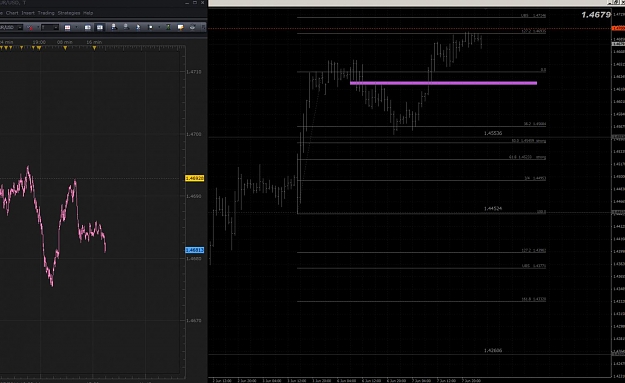The height and width of the screenshot is (383, 625).
Task: Click the 1.4670 price axis label
Action: [x=194, y=320]
